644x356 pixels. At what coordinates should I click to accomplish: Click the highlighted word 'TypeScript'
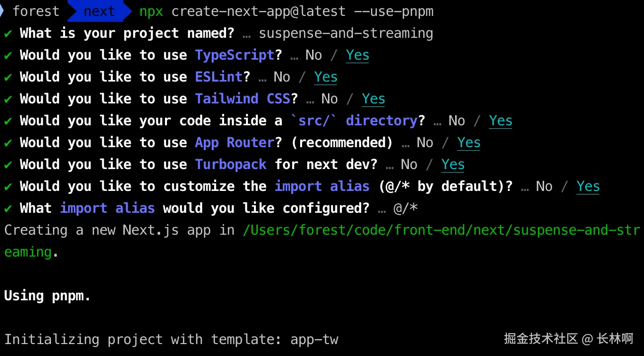(x=235, y=55)
